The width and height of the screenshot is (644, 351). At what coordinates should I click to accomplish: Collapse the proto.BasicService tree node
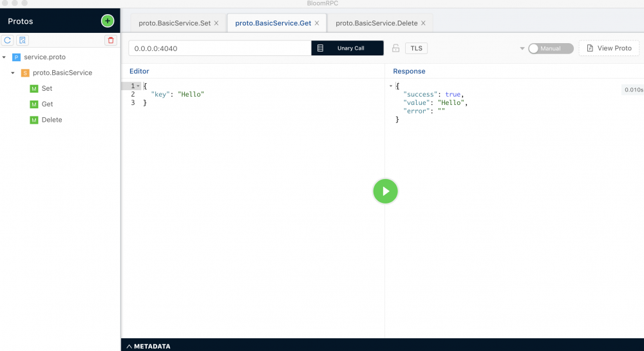click(x=13, y=73)
